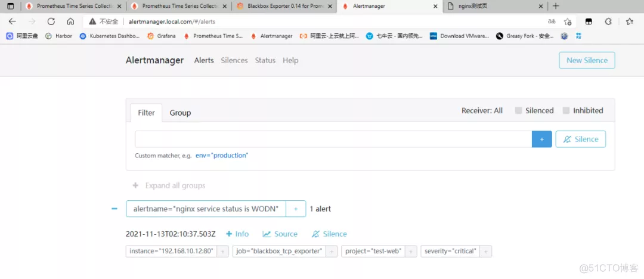Image resolution: width=644 pixels, height=279 pixels.
Task: Switch to the Group tab
Action: (180, 113)
